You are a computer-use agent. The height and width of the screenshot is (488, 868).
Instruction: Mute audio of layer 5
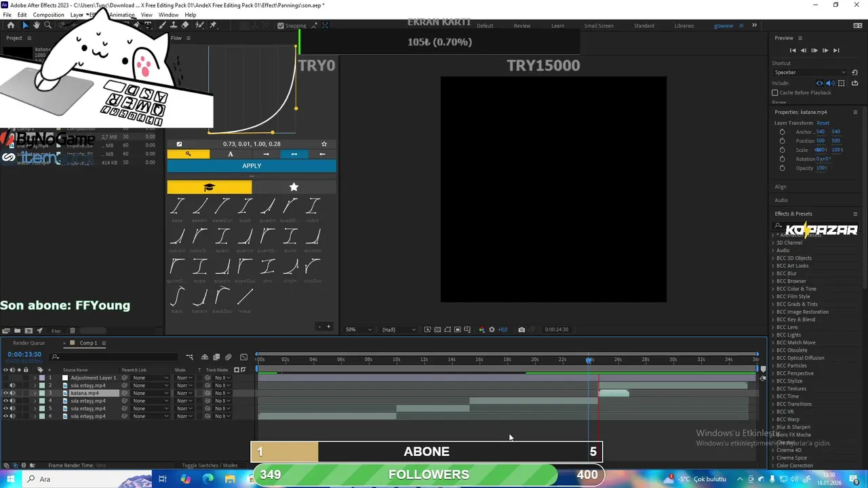(x=12, y=409)
